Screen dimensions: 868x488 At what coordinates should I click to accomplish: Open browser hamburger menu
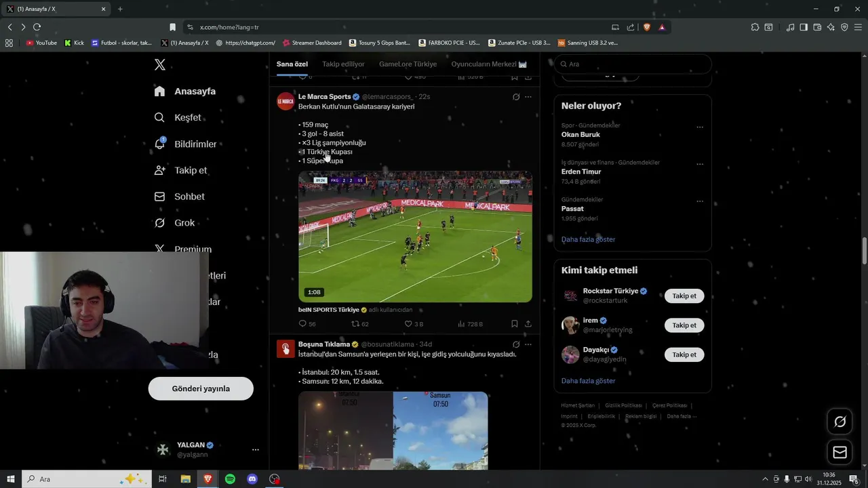coord(859,27)
